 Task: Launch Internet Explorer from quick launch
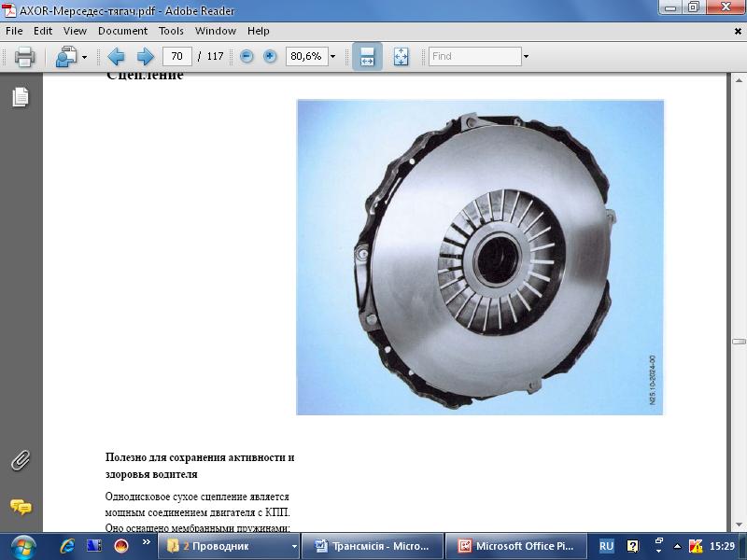coord(67,546)
